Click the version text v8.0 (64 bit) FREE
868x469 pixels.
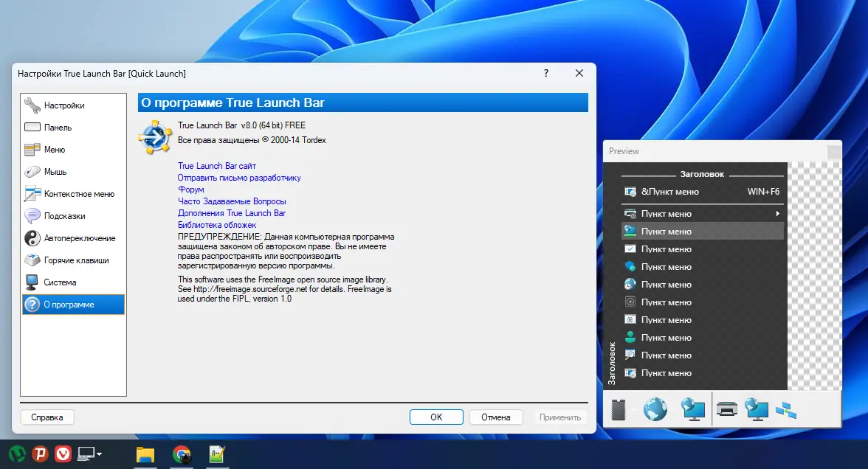273,125
